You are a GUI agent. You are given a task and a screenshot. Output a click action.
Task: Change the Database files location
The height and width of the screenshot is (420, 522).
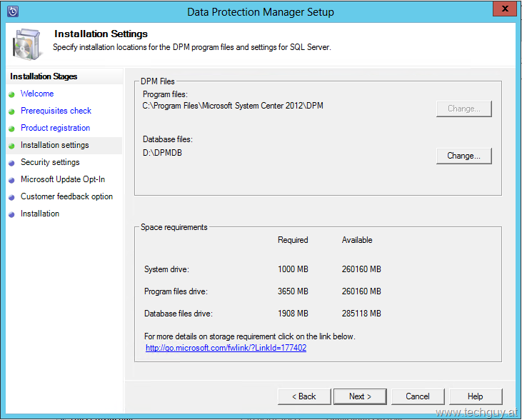[x=463, y=156]
